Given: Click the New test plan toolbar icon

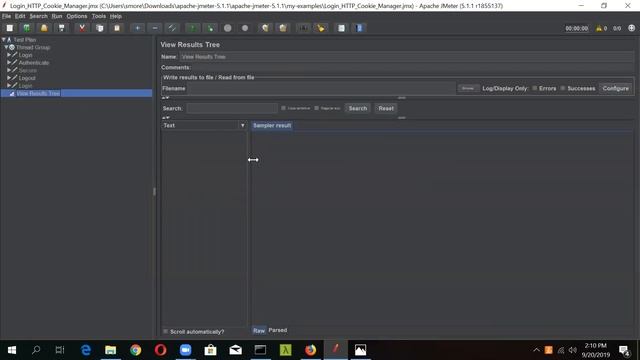Looking at the screenshot, I should point(9,28).
